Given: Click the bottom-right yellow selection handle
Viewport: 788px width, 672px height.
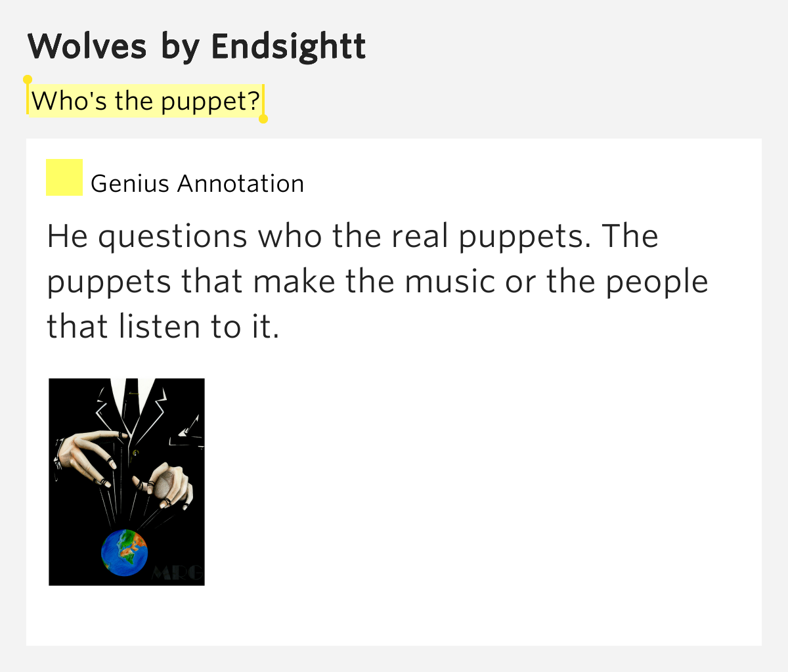Looking at the screenshot, I should [x=263, y=119].
